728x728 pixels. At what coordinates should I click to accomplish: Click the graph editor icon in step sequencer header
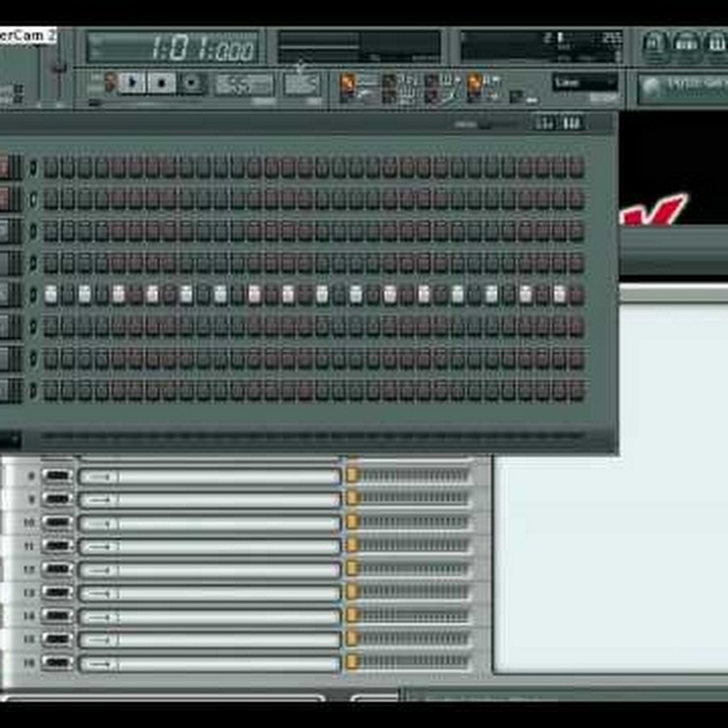[545, 123]
